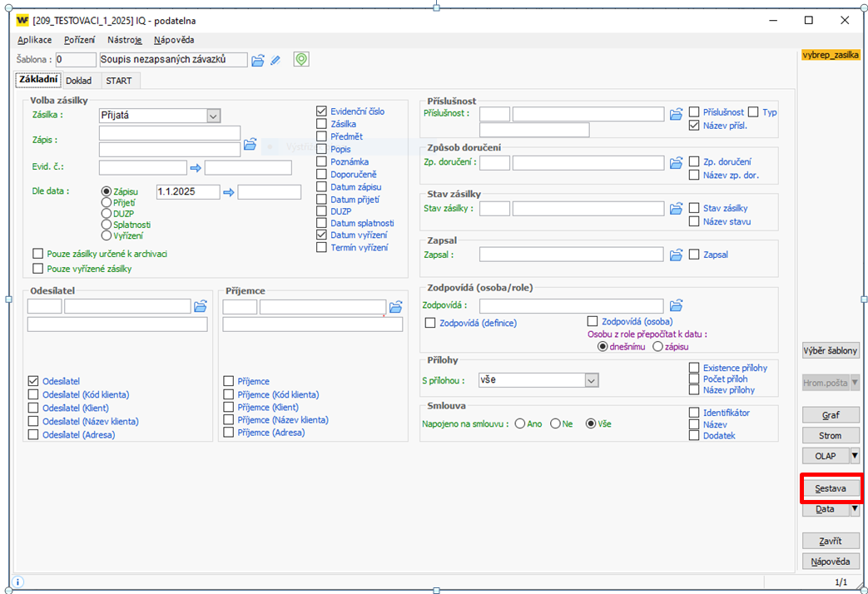Open the Příslušnost lookup folder icon

coord(676,115)
